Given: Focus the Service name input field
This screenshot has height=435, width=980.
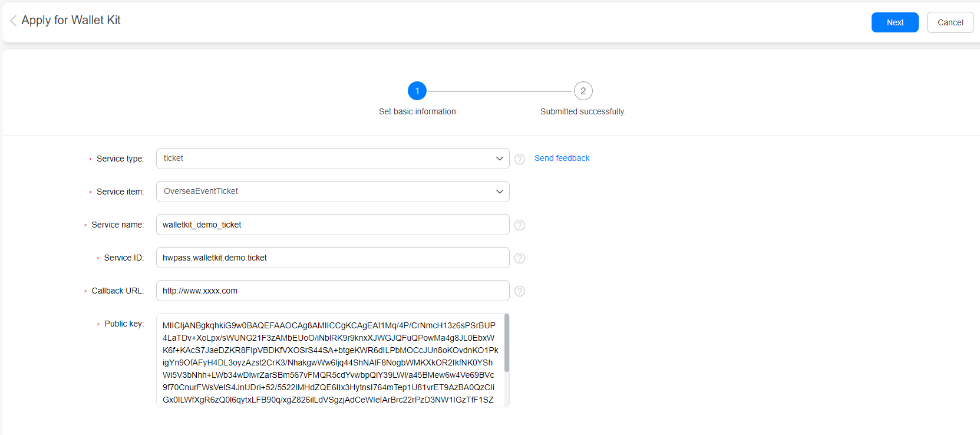Looking at the screenshot, I should 332,225.
